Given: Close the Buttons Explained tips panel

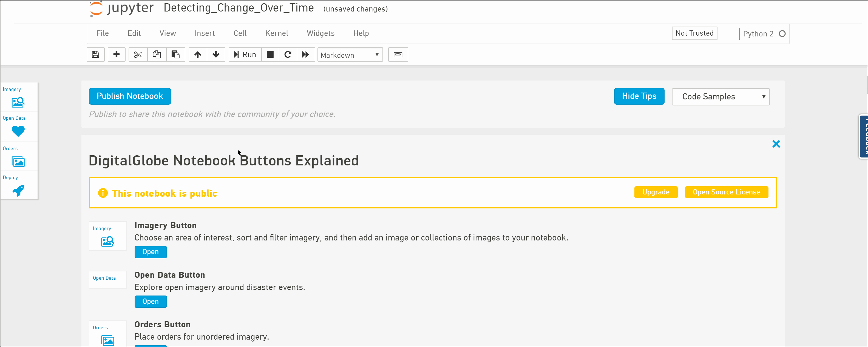Looking at the screenshot, I should tap(776, 144).
